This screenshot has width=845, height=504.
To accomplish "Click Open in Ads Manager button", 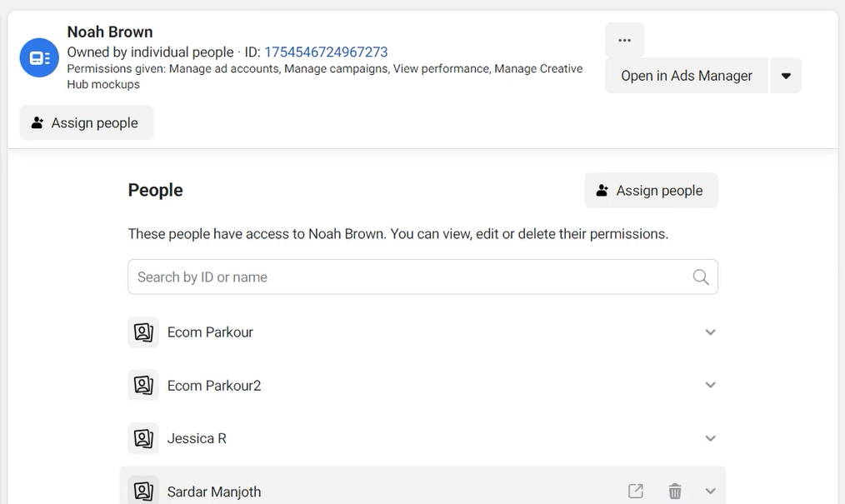I will (687, 76).
